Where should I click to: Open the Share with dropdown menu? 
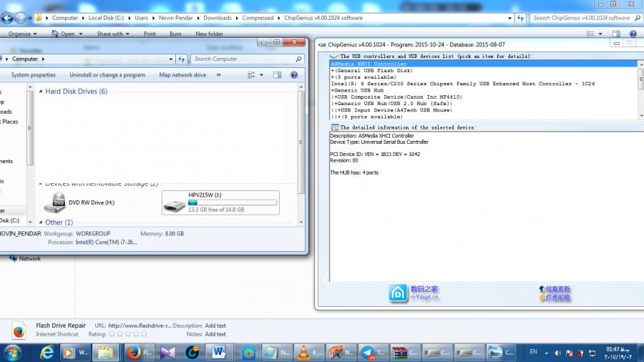113,34
